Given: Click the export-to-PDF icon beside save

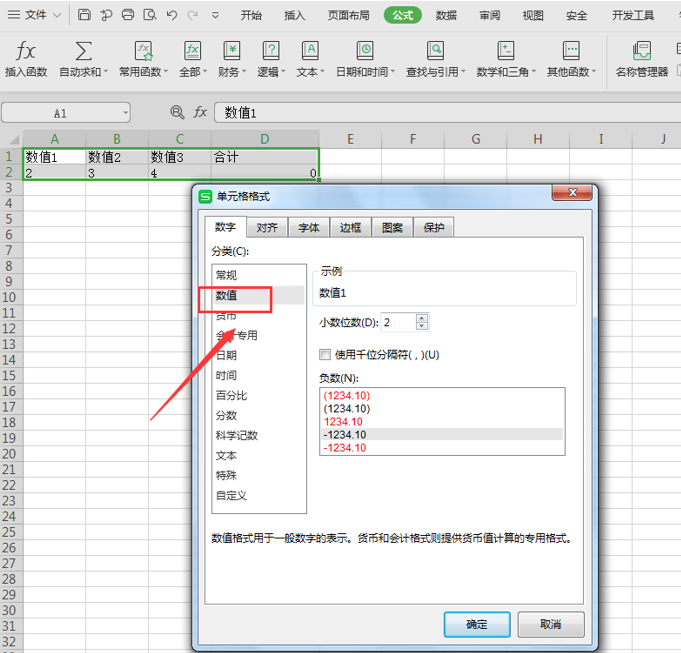Looking at the screenshot, I should click(106, 15).
